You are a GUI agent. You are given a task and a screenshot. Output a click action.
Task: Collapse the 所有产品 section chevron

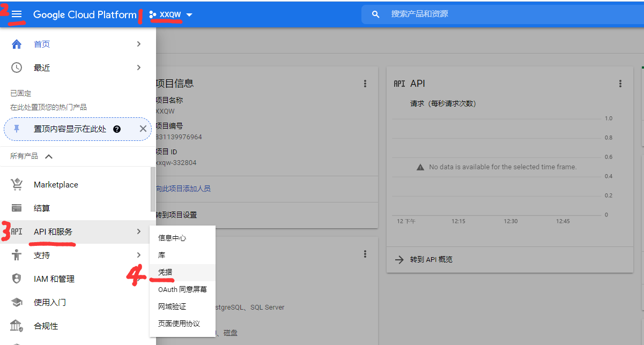coord(49,156)
